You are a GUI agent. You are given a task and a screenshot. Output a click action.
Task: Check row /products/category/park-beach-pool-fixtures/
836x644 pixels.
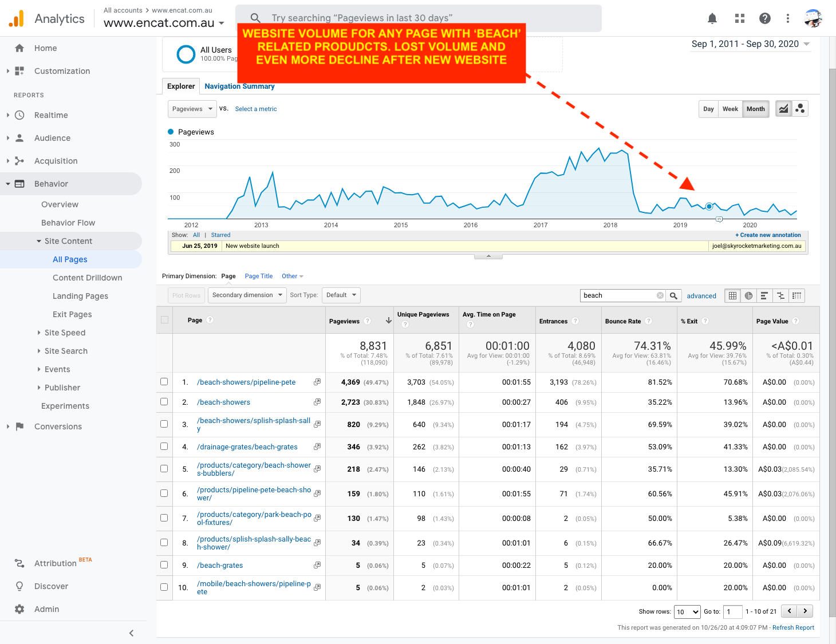(164, 517)
